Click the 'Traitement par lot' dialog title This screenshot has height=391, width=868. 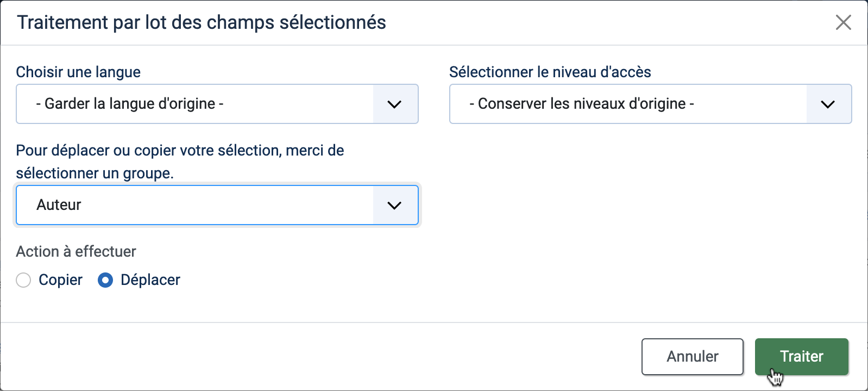[202, 22]
